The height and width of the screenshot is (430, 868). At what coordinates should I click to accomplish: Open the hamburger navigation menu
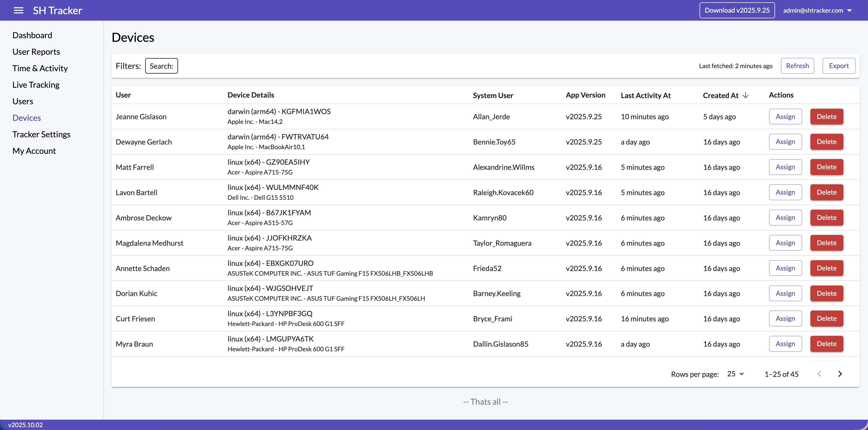click(x=19, y=10)
